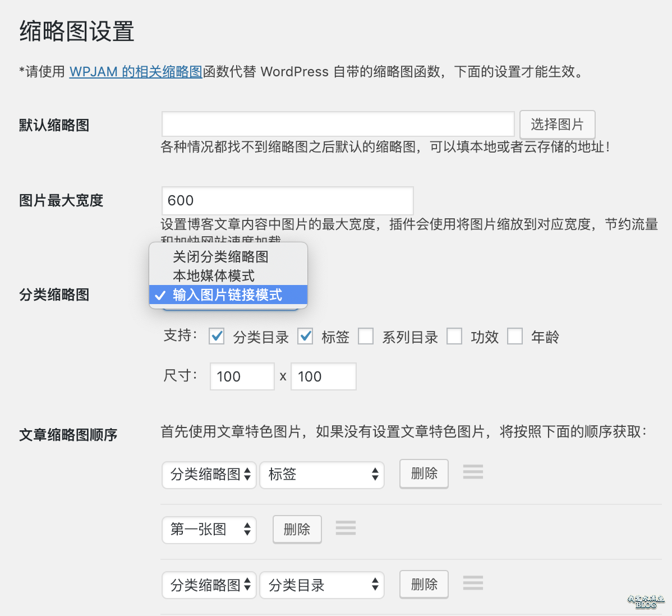Viewport: 672px width, 616px height.
Task: Click the 选择图片 button
Action: 557,125
